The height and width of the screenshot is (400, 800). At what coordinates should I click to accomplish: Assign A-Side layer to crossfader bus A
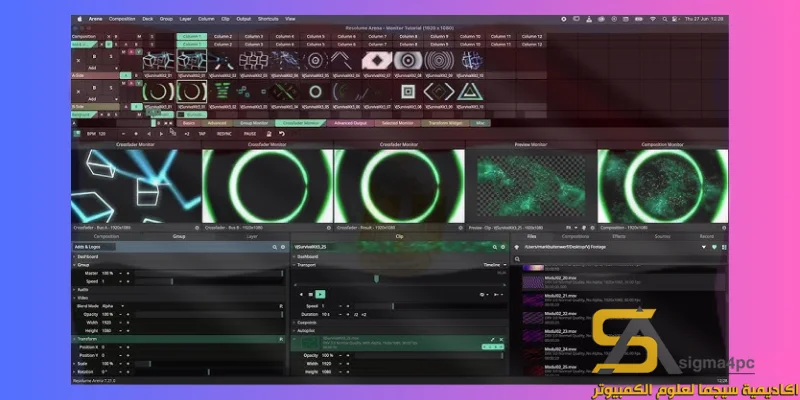point(125,76)
